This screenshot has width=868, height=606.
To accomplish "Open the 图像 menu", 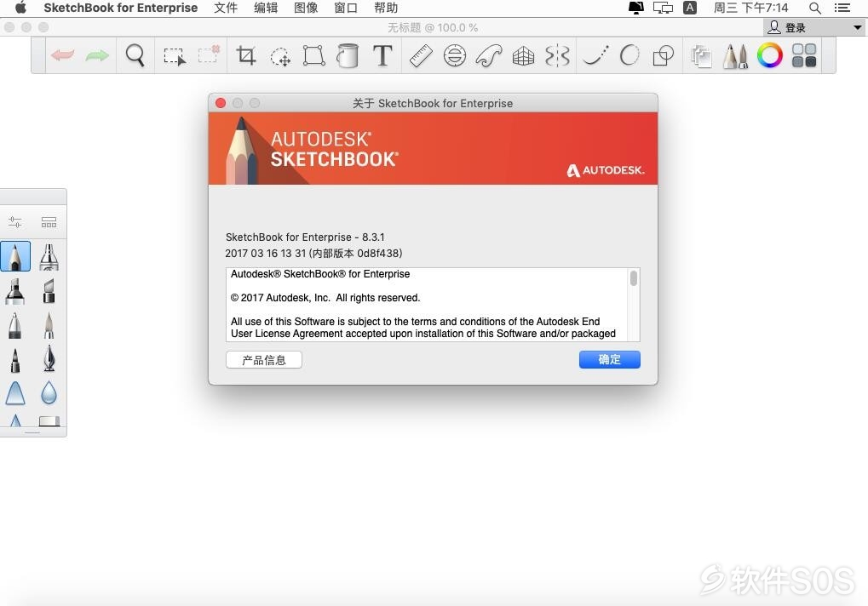I will 306,8.
